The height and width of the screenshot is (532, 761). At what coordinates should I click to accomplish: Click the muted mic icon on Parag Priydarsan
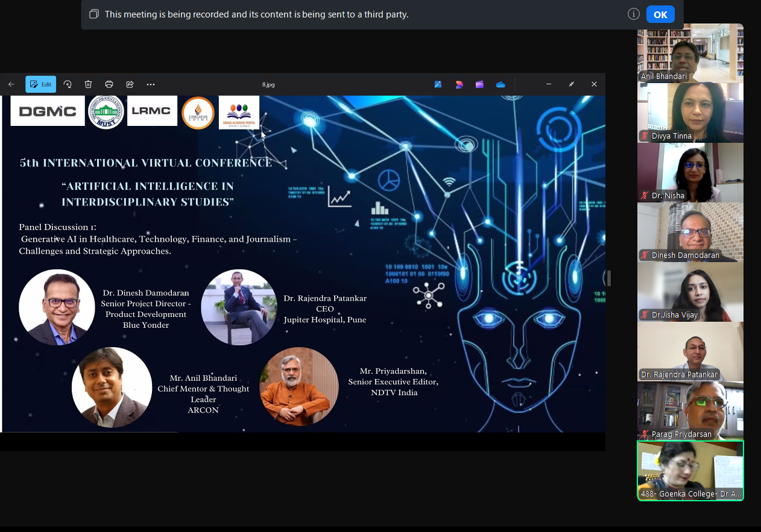pyautogui.click(x=645, y=434)
